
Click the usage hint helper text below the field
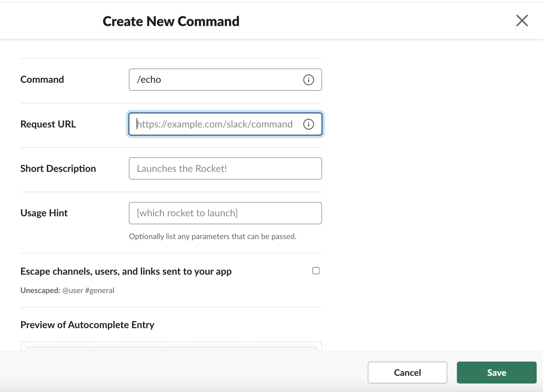click(212, 236)
